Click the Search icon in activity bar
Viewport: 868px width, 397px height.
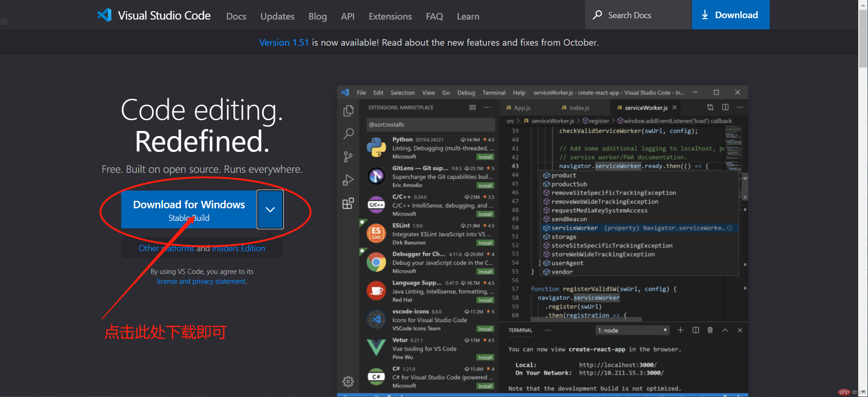pyautogui.click(x=348, y=134)
